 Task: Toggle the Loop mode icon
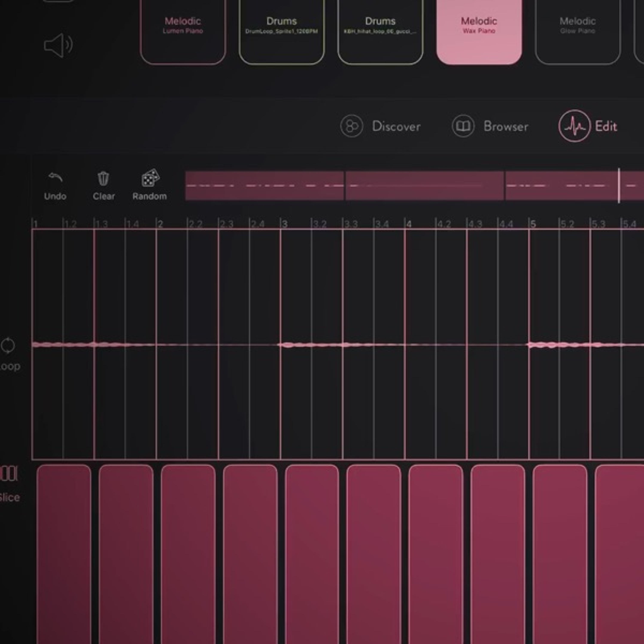coord(8,346)
